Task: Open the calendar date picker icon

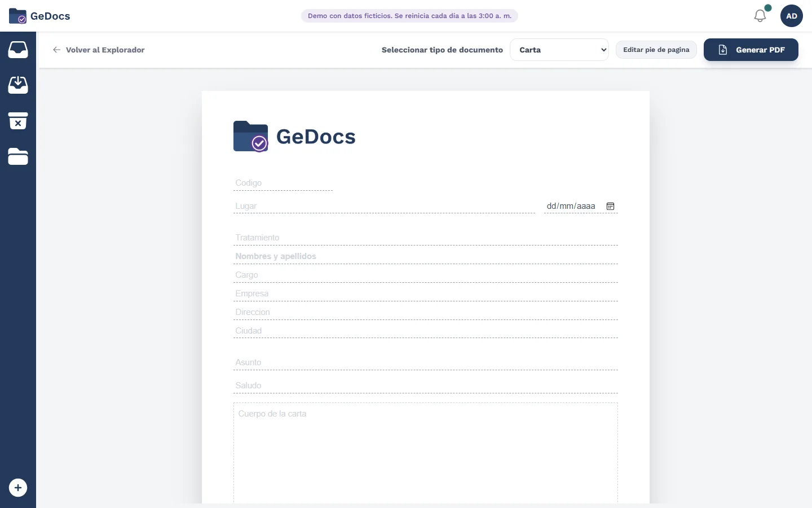Action: [610, 206]
